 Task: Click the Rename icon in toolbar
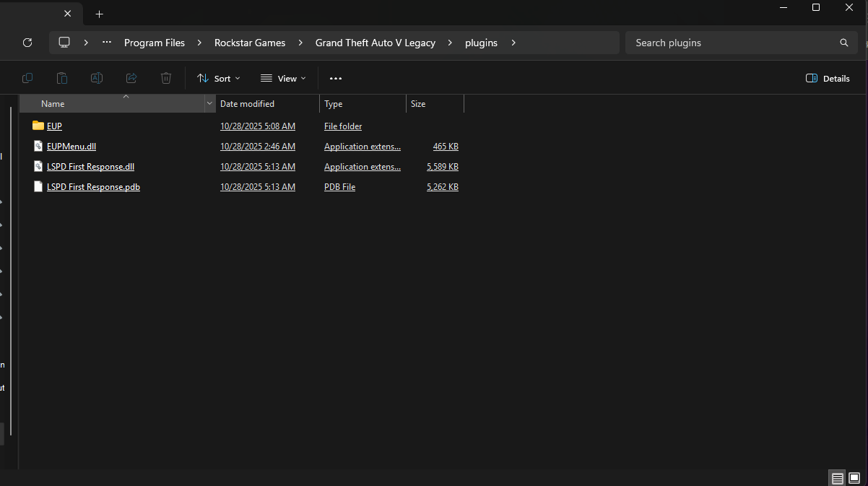[x=96, y=78]
